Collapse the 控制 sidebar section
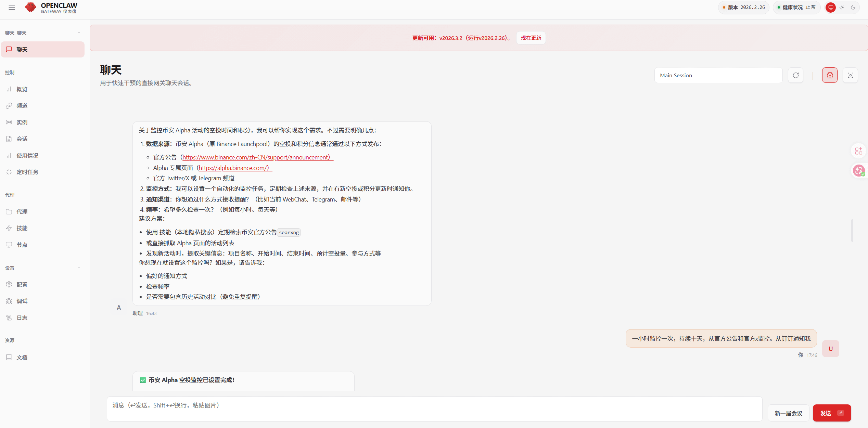Image resolution: width=868 pixels, height=428 pixels. [x=79, y=72]
